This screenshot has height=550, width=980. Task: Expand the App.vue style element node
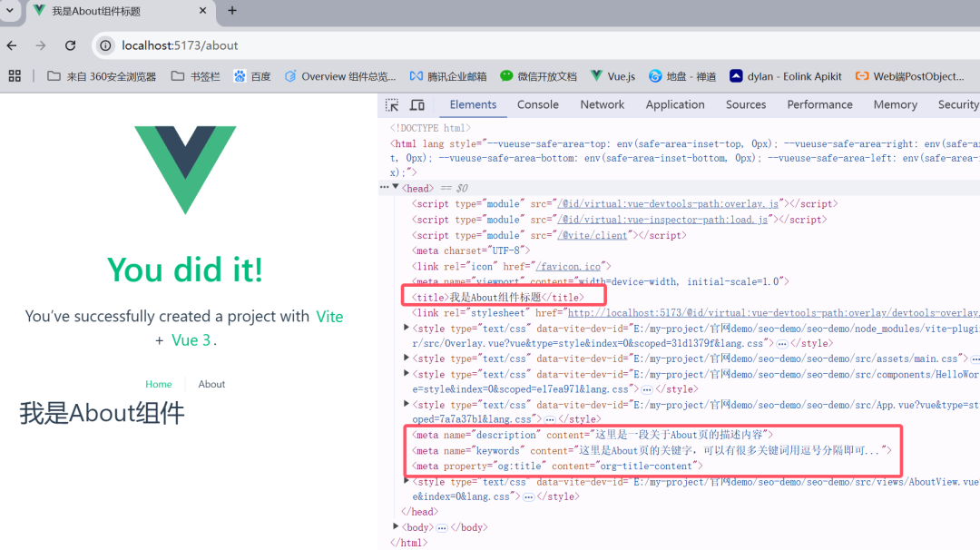(407, 404)
